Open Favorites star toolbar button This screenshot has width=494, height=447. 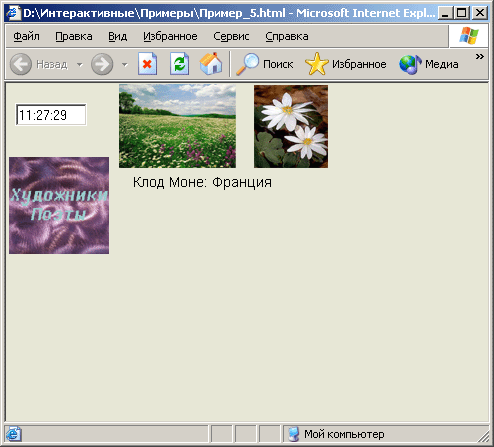(x=345, y=64)
